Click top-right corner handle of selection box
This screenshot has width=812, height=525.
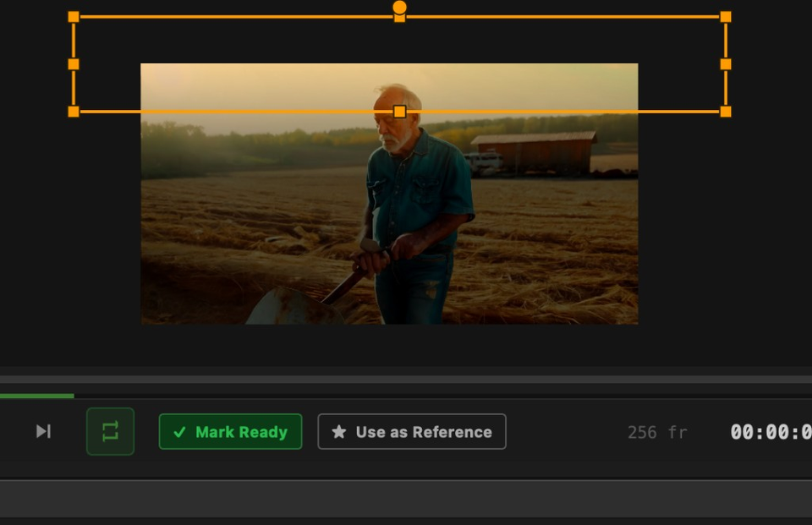(726, 17)
